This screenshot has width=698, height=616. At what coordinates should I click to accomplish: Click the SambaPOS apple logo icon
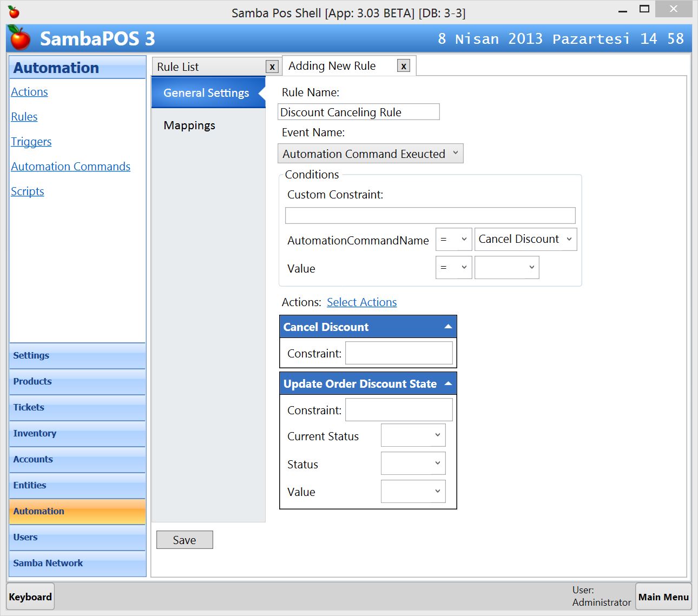point(20,38)
